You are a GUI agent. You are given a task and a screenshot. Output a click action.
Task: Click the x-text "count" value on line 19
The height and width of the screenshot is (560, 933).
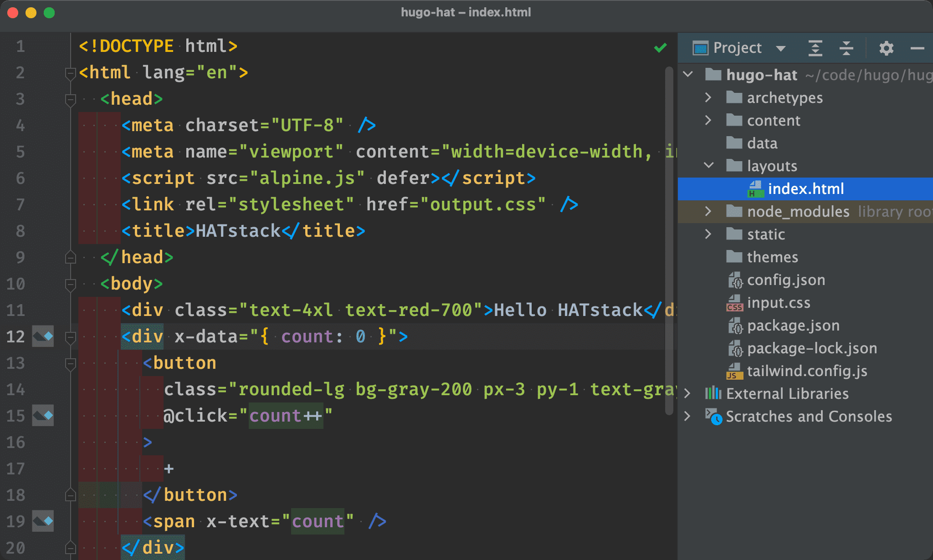tap(318, 521)
